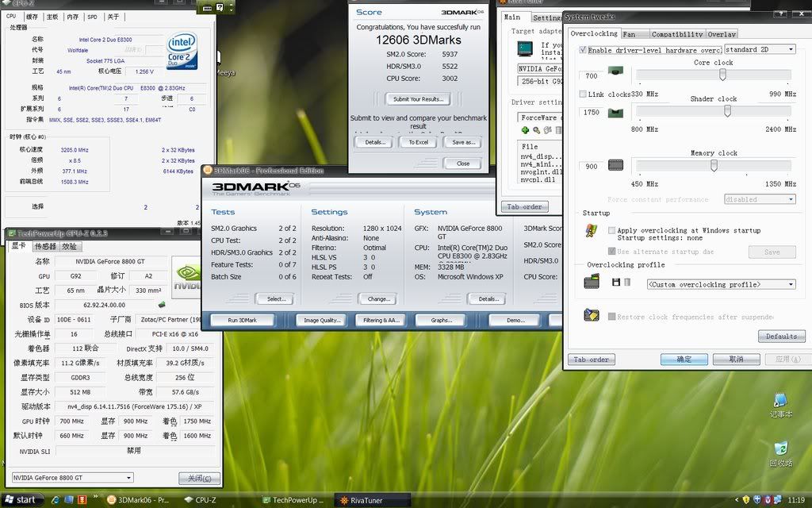Click the overclocking profile film-card icon
Viewport: 812px width, 508px height.
[x=592, y=282]
